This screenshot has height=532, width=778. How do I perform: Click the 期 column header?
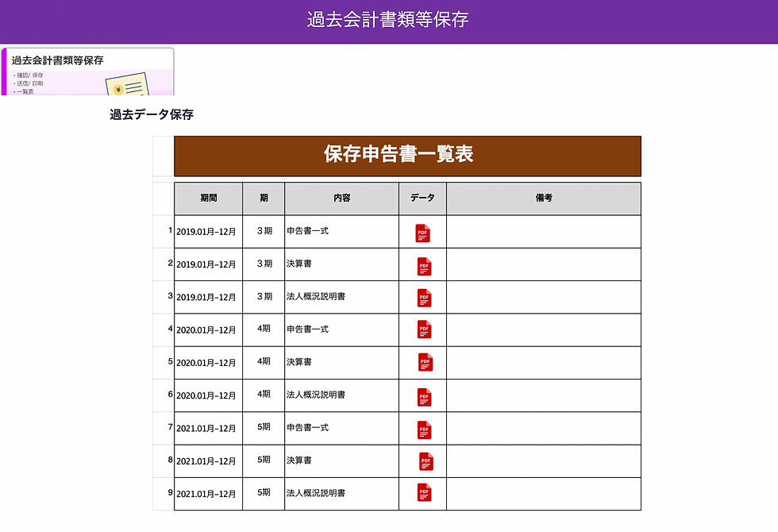pos(264,199)
